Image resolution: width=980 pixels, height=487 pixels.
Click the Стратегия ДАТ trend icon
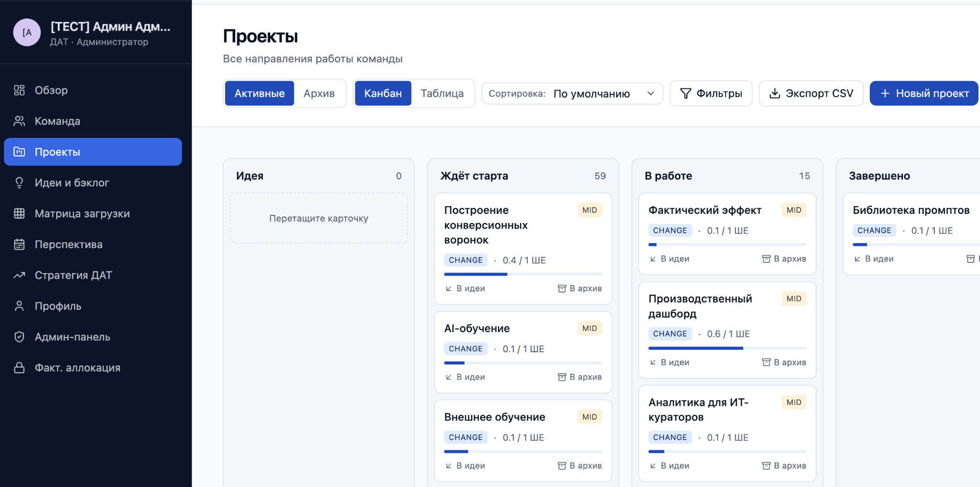(x=19, y=275)
